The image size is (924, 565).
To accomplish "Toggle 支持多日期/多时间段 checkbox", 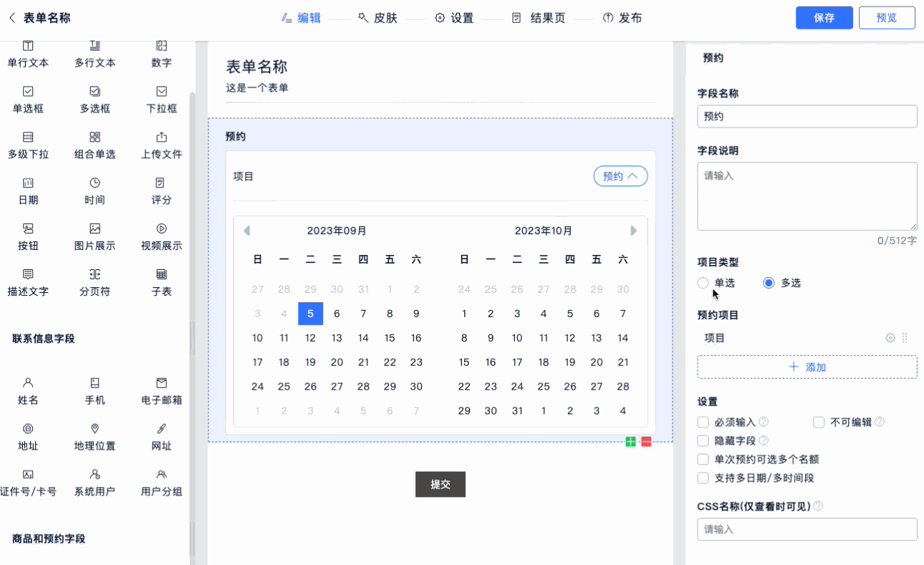I will (703, 478).
